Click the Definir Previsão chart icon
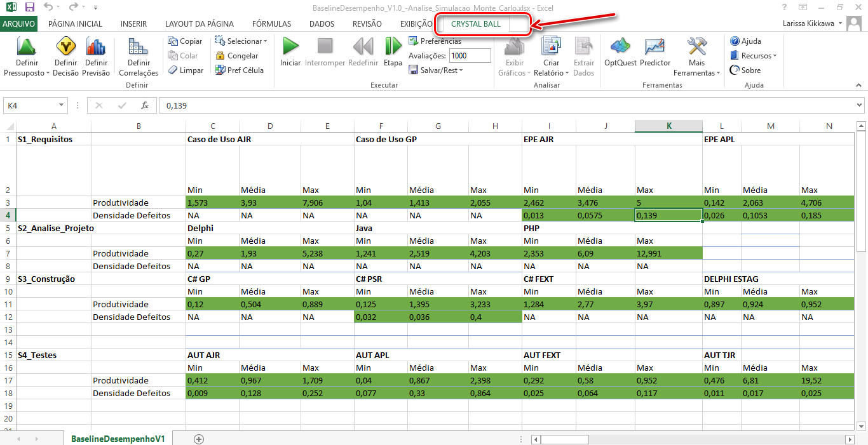Screen dimensions: 868x445 [96, 47]
